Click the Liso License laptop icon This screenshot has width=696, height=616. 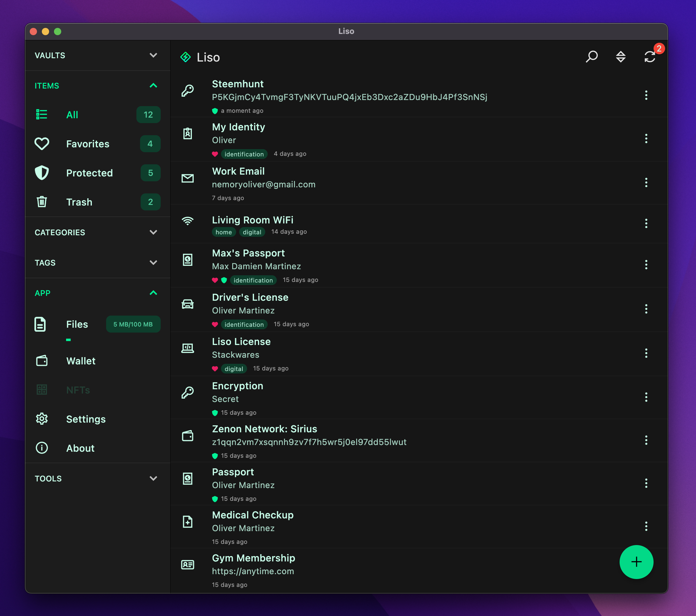188,348
